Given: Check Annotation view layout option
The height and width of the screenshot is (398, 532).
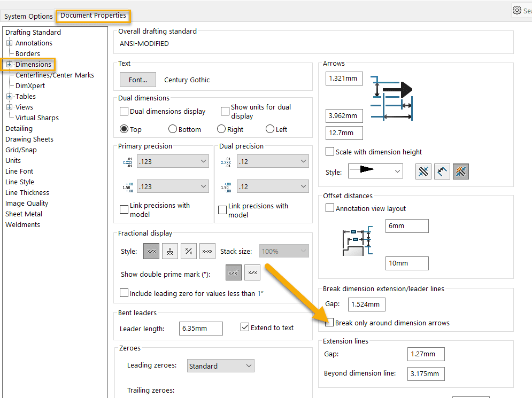Looking at the screenshot, I should pos(330,208).
